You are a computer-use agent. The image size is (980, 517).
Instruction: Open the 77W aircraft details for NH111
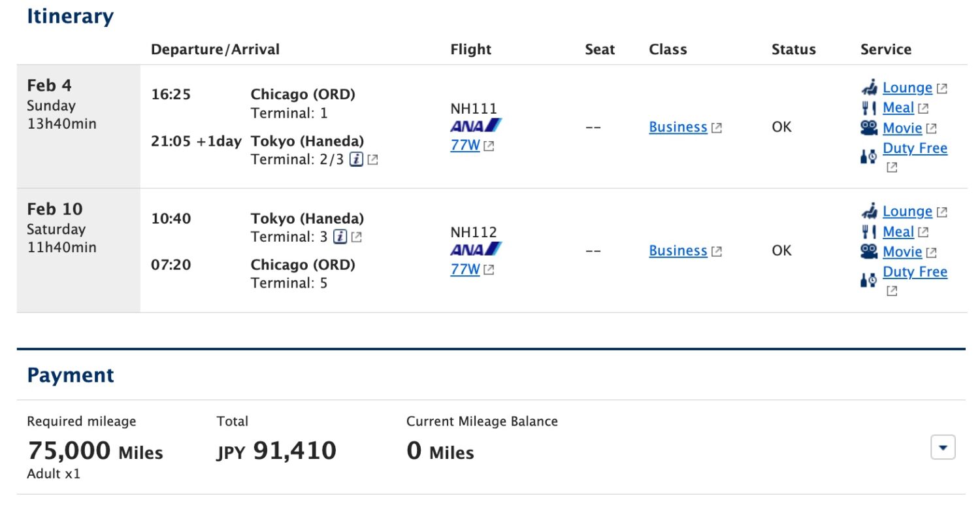coord(465,145)
